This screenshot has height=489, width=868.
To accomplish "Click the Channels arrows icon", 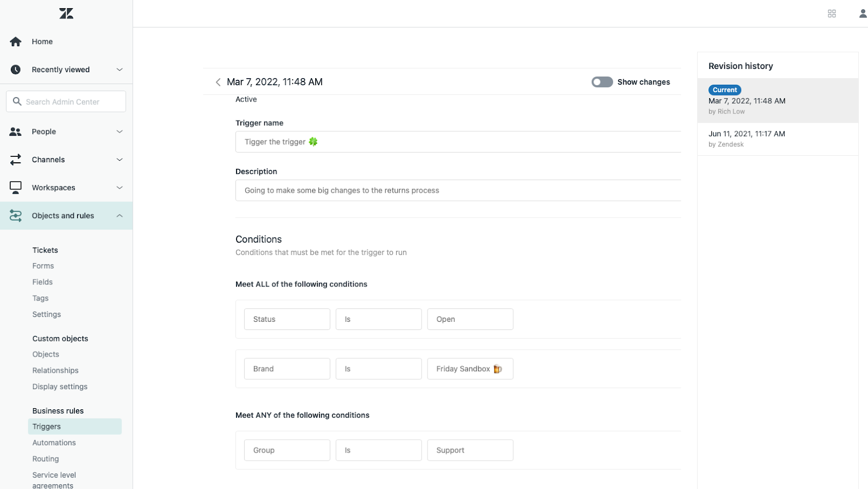I will pyautogui.click(x=16, y=160).
